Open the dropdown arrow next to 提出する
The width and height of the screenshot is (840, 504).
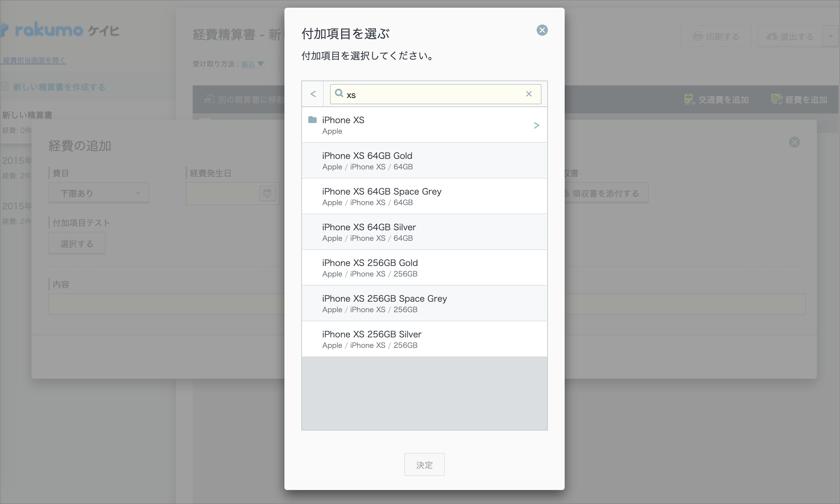pos(831,36)
